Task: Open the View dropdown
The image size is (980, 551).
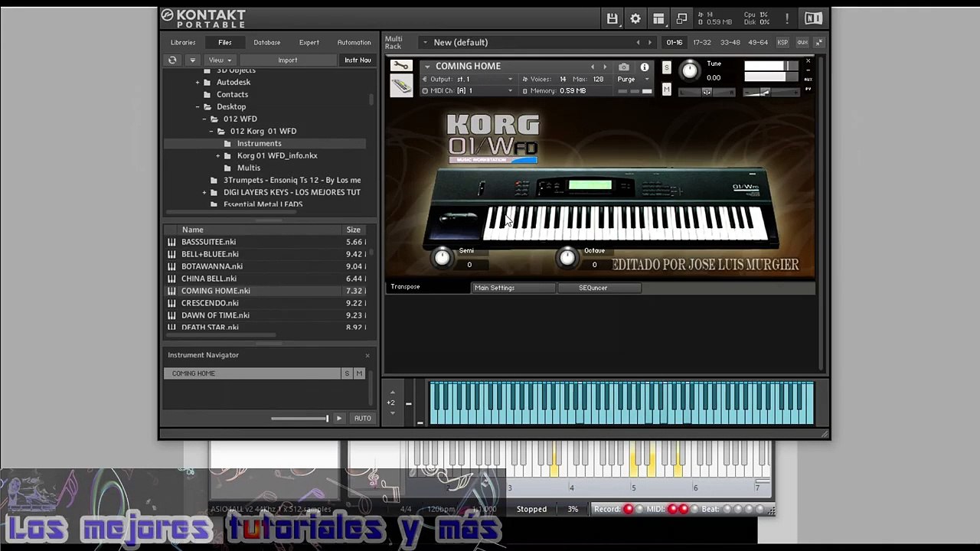Action: coord(220,60)
